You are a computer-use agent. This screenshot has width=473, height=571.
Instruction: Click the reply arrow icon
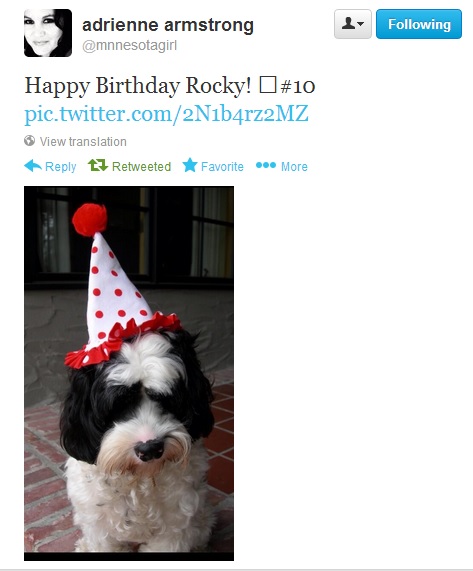[x=33, y=166]
